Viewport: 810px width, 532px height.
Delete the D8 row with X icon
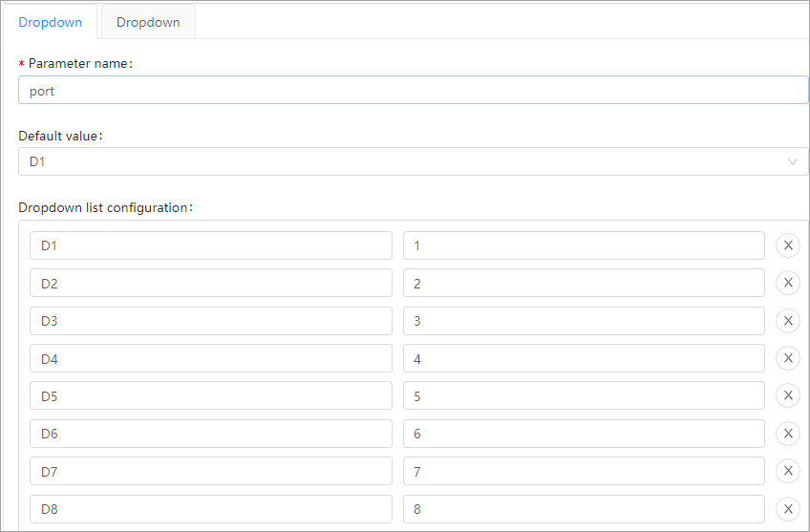(788, 509)
